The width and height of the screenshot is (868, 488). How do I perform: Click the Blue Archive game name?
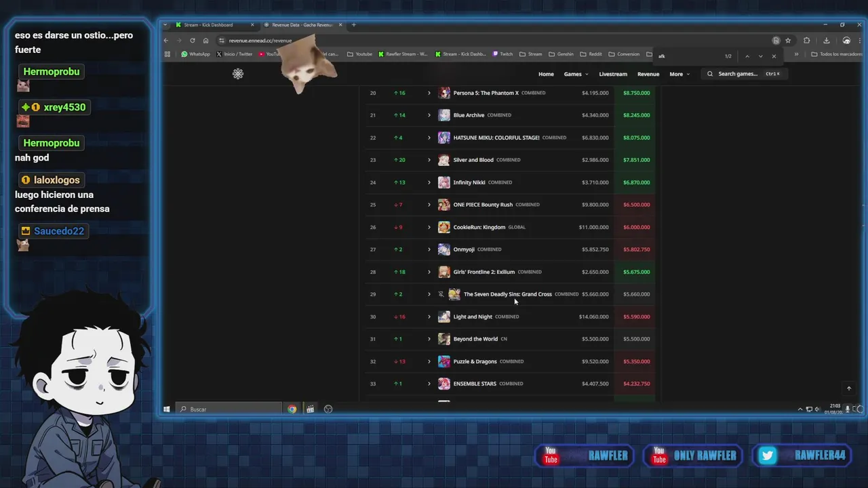coord(469,115)
